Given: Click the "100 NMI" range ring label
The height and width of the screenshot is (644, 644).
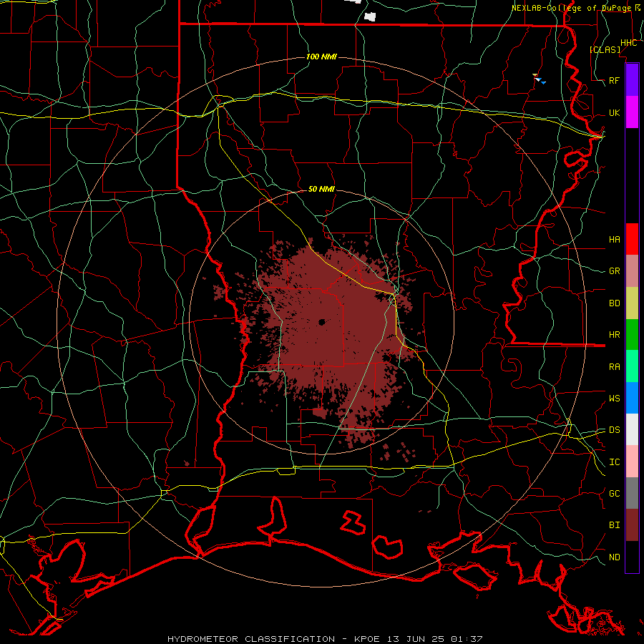Looking at the screenshot, I should pos(321,57).
